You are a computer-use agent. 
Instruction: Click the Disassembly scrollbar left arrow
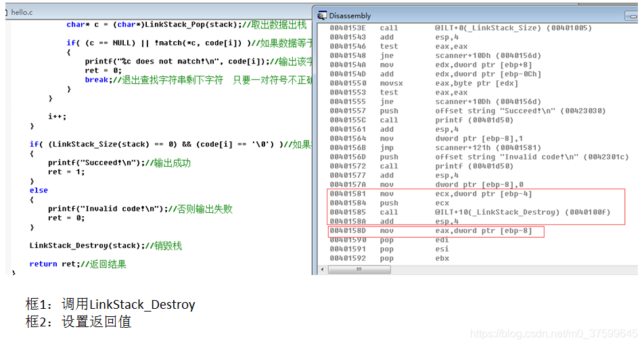[323, 269]
